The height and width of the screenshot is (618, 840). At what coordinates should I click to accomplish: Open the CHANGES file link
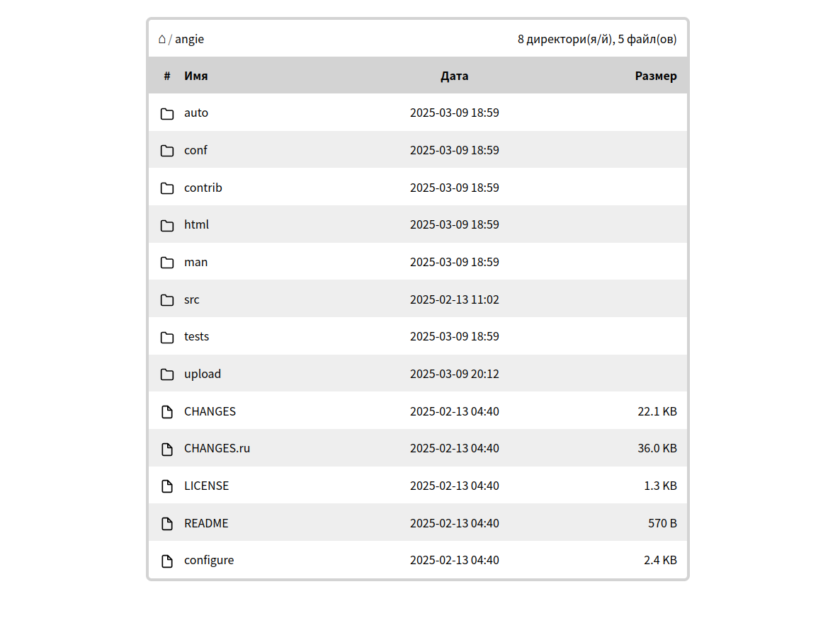(210, 411)
